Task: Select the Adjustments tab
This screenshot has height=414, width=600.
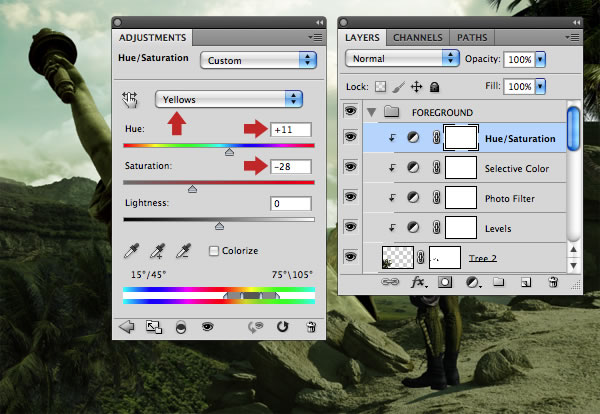Action: [152, 38]
